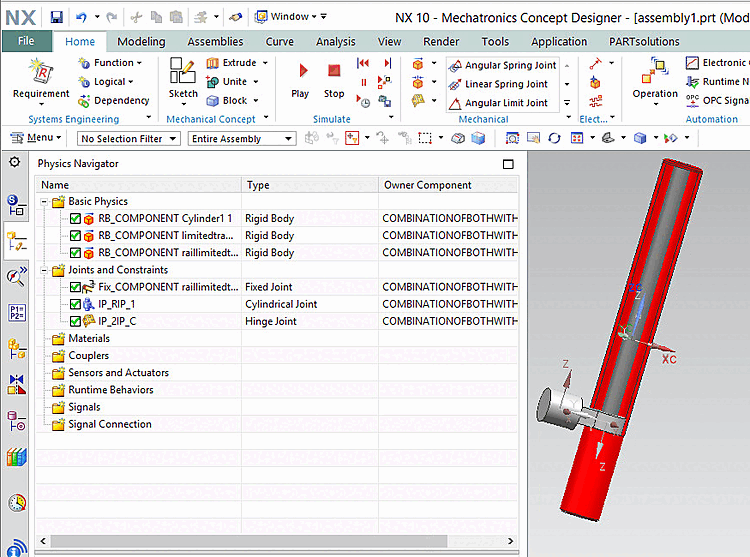Open the Sketch tool
The image size is (750, 557).
183,72
